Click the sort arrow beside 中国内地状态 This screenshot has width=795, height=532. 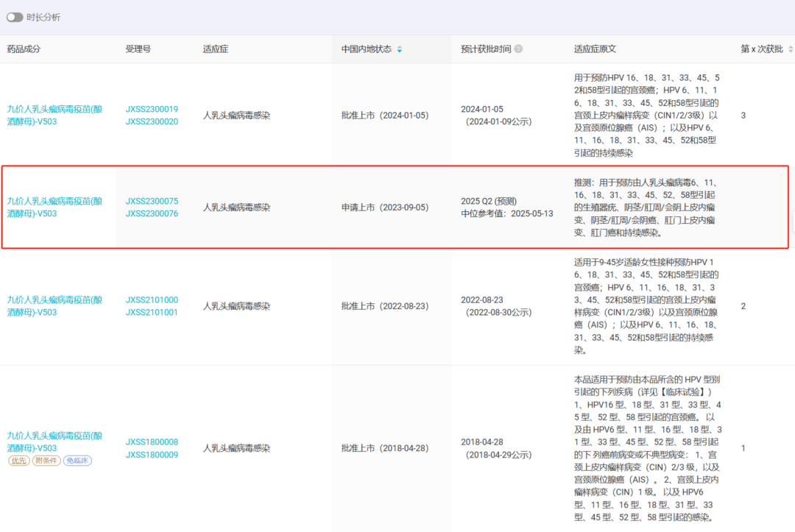400,49
